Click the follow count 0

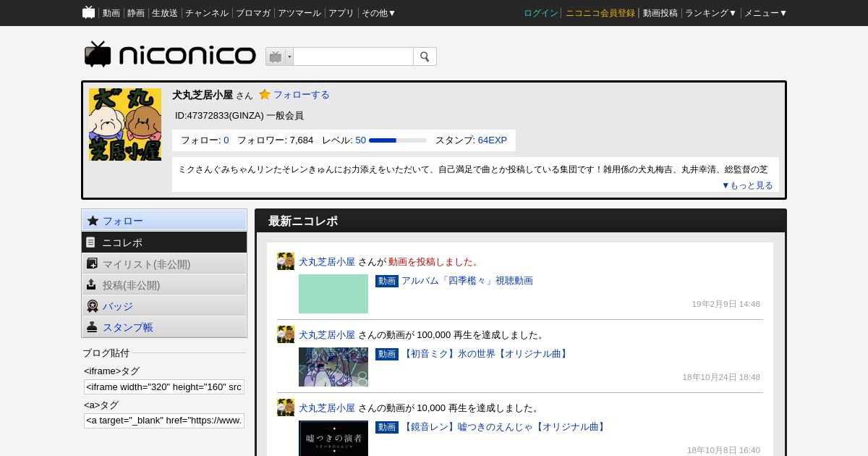pos(226,140)
